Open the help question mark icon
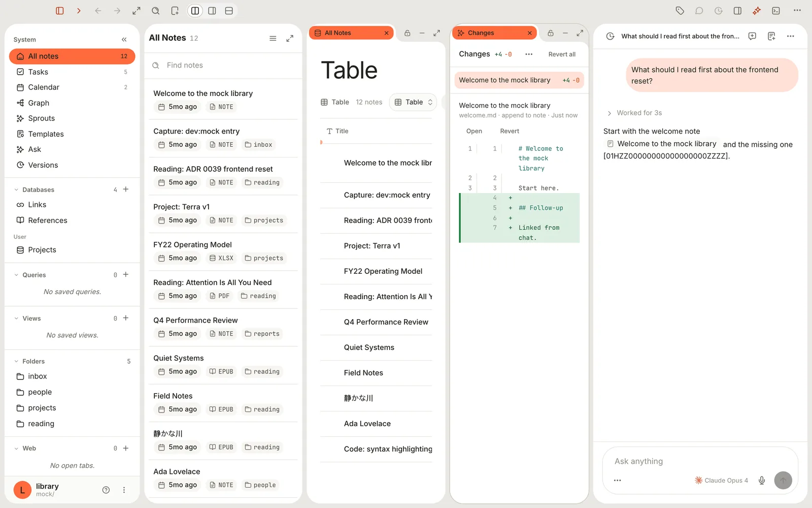 point(106,490)
